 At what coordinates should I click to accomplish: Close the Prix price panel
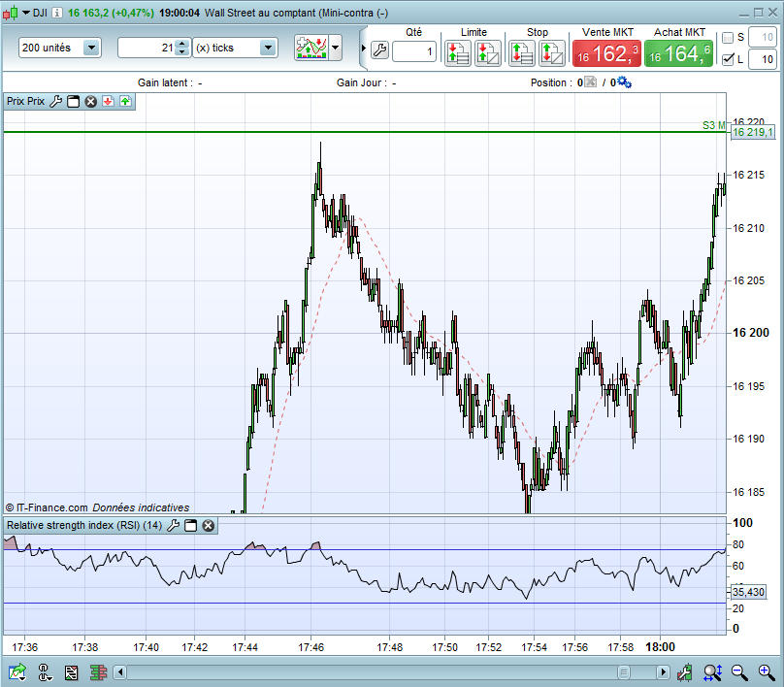click(x=90, y=102)
